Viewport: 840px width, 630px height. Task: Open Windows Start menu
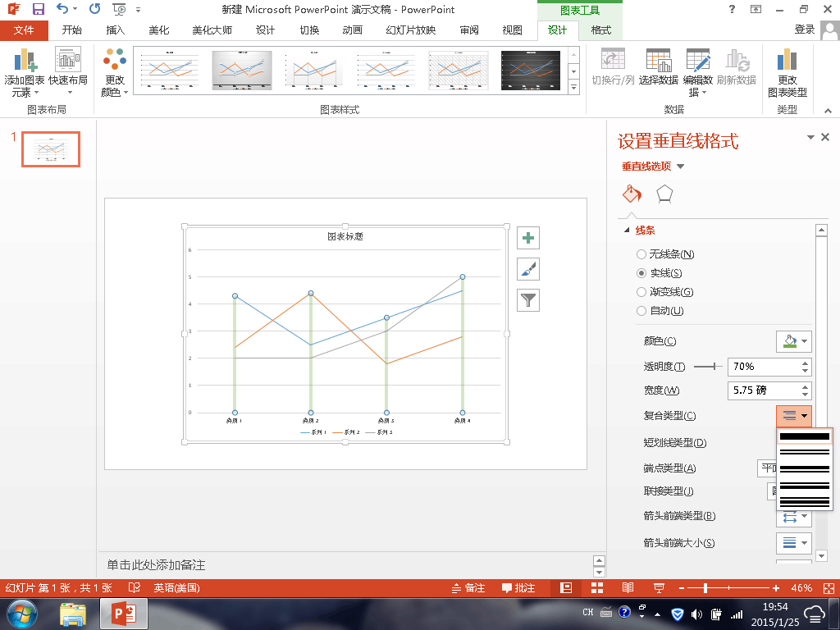pos(22,614)
